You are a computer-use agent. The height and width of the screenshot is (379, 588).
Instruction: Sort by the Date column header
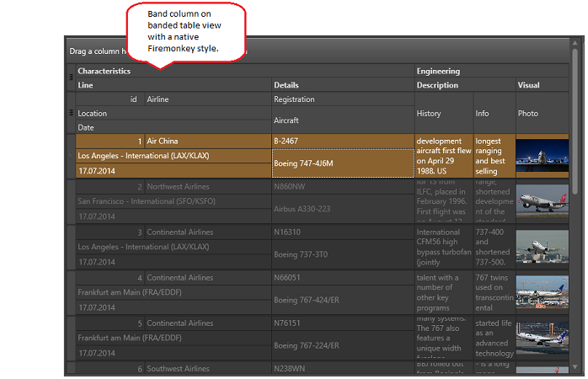[174, 127]
